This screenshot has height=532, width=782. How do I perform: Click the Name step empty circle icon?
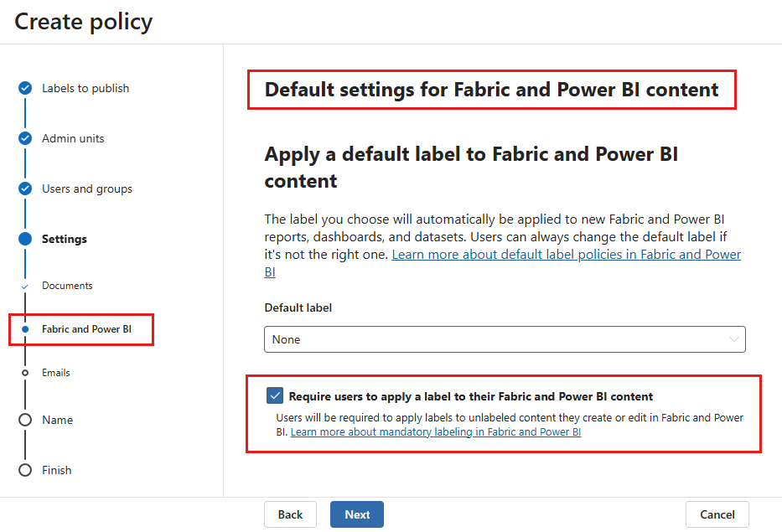coord(25,421)
